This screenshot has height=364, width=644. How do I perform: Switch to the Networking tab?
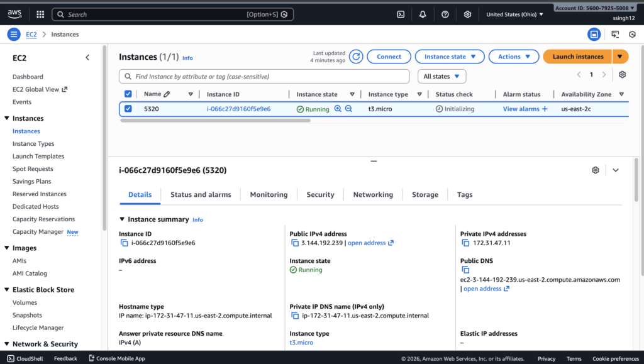click(x=373, y=195)
